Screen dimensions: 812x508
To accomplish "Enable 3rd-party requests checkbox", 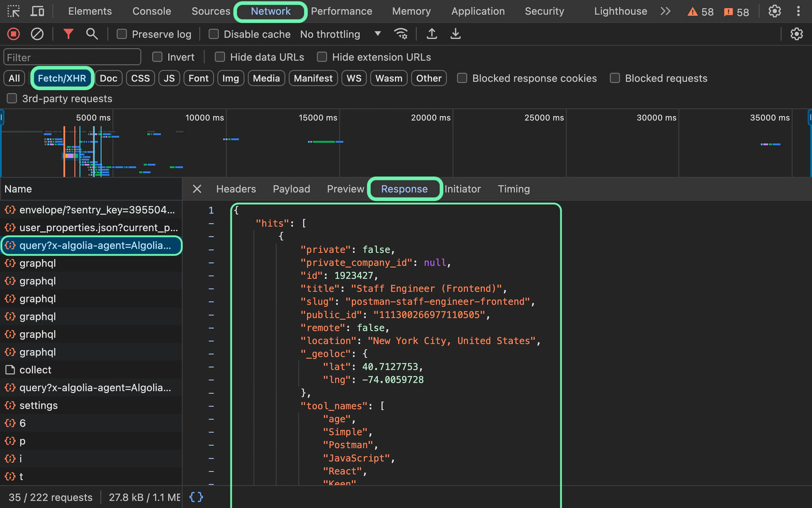I will pyautogui.click(x=12, y=98).
